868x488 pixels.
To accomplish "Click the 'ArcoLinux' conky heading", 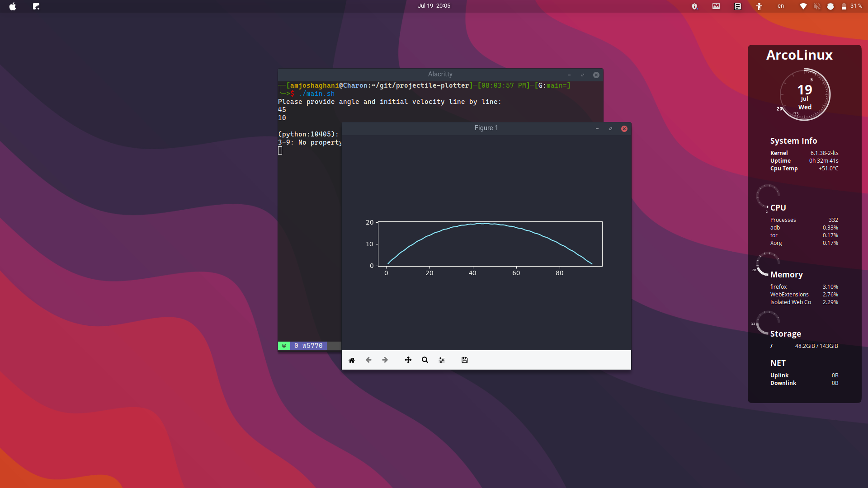I will pos(799,55).
